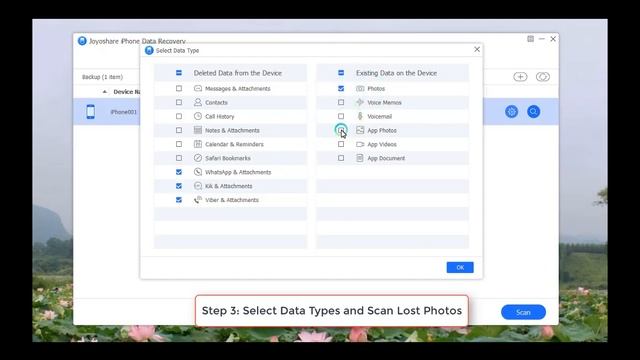Click the Photos camera icon

point(360,88)
